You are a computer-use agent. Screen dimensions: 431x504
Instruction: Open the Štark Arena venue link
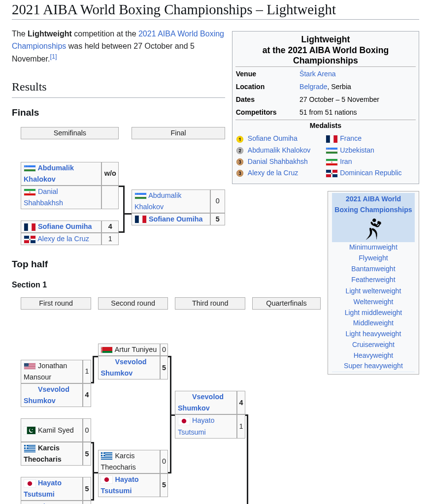click(x=317, y=74)
